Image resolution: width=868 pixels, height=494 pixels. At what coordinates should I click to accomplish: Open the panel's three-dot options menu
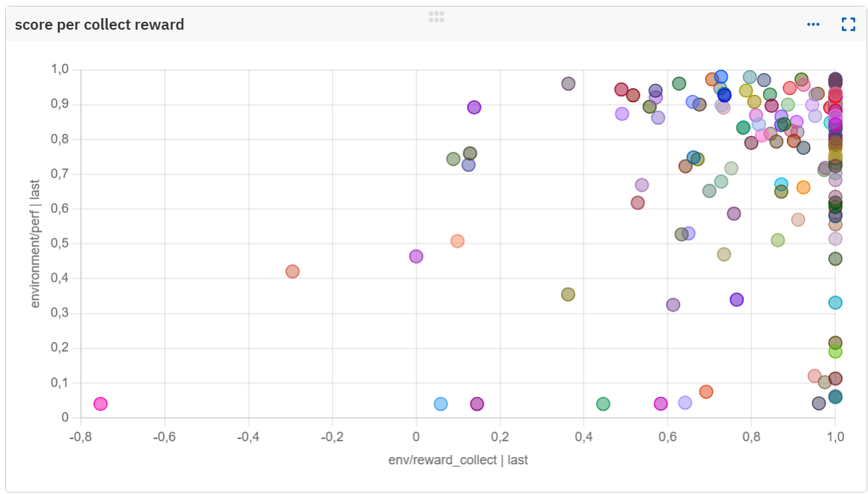[x=813, y=25]
